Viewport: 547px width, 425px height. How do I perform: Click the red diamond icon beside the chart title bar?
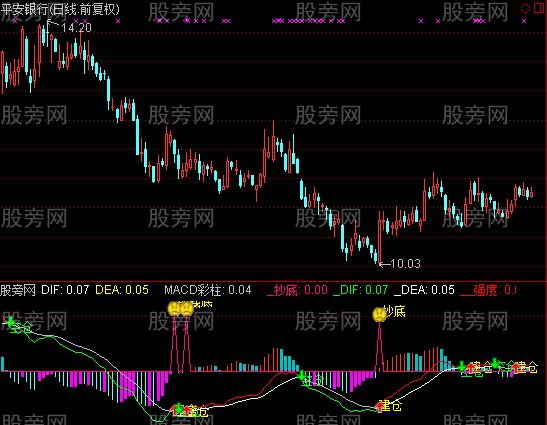click(525, 8)
